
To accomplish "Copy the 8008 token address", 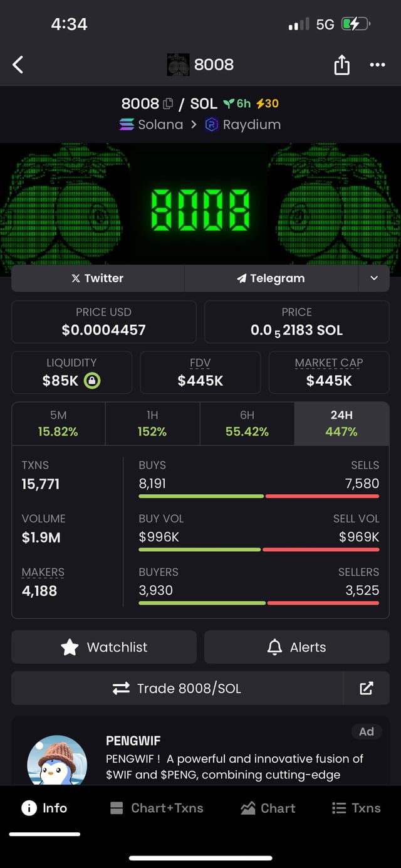I will point(168,104).
